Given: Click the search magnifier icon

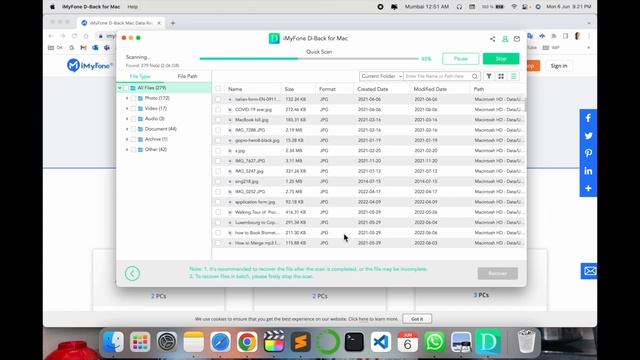Looking at the screenshot, I should point(475,76).
